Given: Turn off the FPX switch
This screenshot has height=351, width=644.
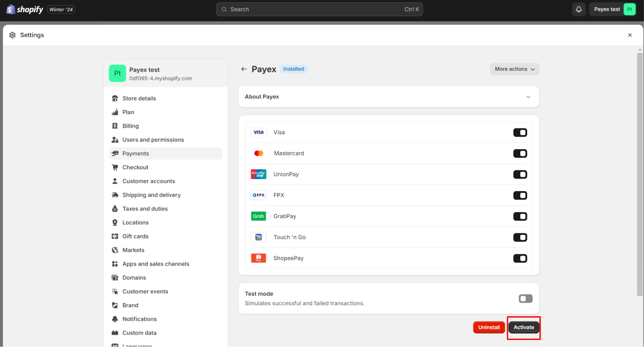Looking at the screenshot, I should 520,195.
